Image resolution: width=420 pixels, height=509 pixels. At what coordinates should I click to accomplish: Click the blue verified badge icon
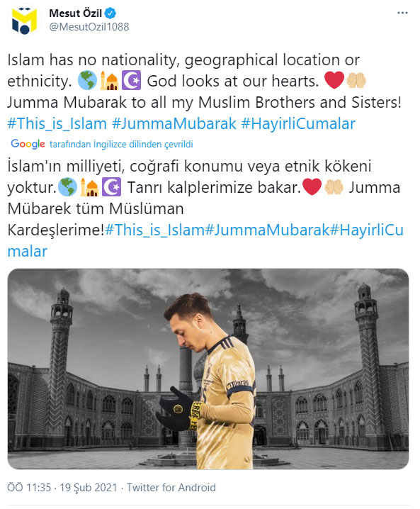point(110,13)
